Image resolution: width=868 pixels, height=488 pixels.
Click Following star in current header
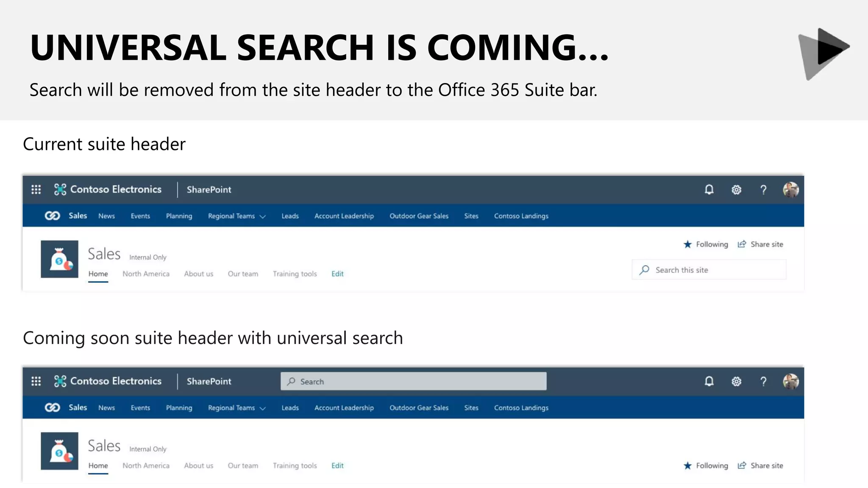coord(687,244)
